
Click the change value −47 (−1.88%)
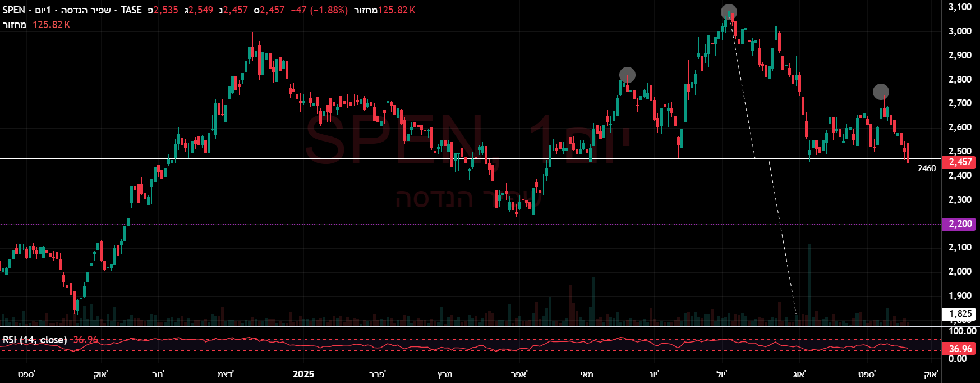pos(319,10)
